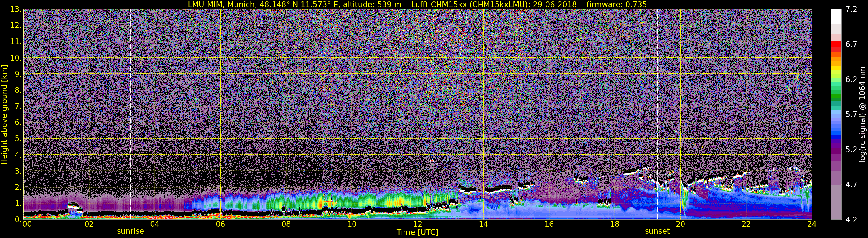
Task: Click the '4.' height tick label
Action: coord(18,155)
